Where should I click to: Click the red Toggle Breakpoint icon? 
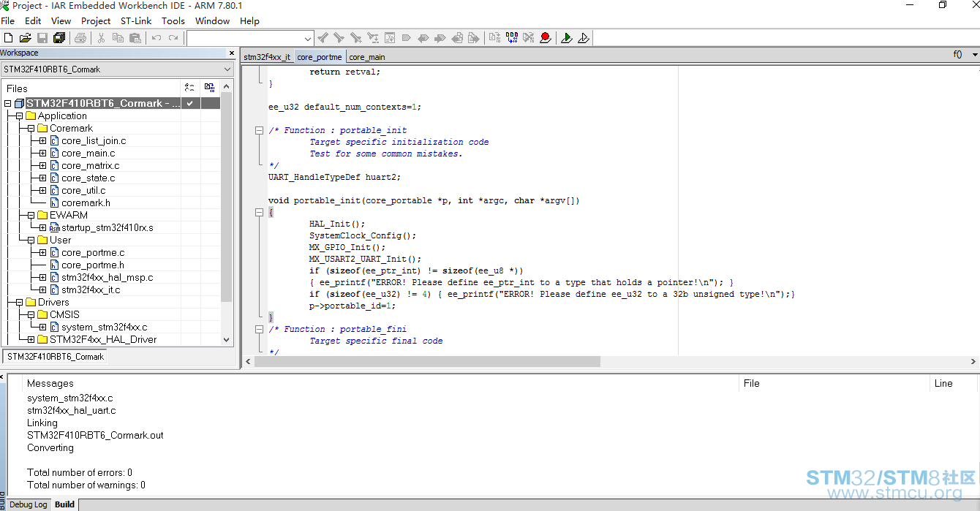coord(546,38)
